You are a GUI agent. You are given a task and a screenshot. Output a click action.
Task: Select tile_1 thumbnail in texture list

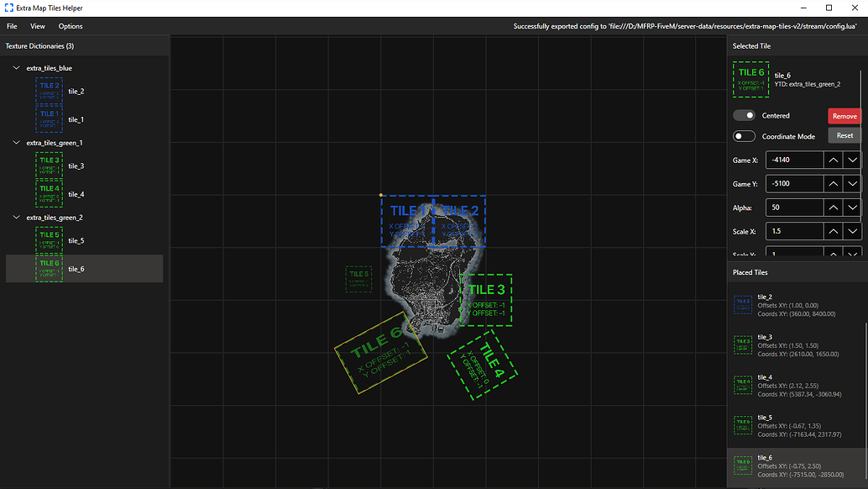point(50,119)
